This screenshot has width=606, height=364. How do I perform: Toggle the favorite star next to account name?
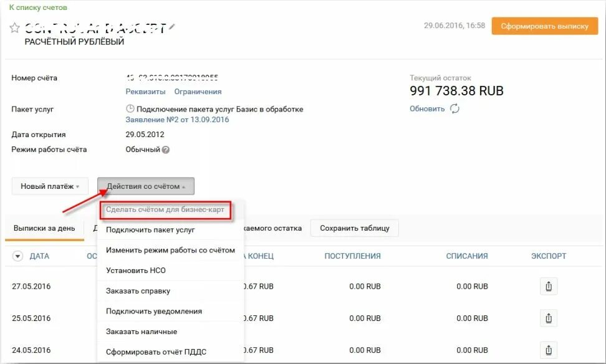tap(14, 26)
